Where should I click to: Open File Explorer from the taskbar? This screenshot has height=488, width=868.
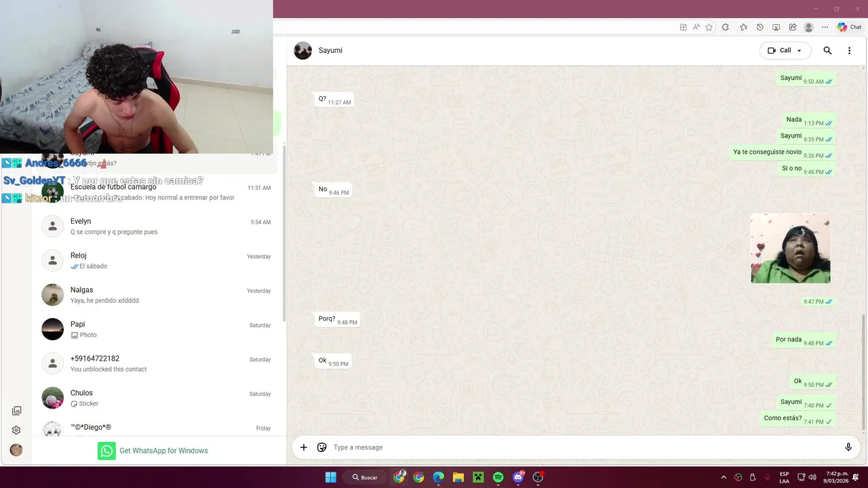click(458, 477)
